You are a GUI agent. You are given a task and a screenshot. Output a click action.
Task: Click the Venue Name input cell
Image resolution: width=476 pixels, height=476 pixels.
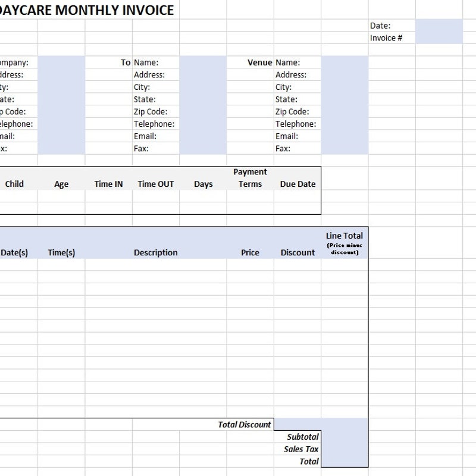[x=345, y=62]
